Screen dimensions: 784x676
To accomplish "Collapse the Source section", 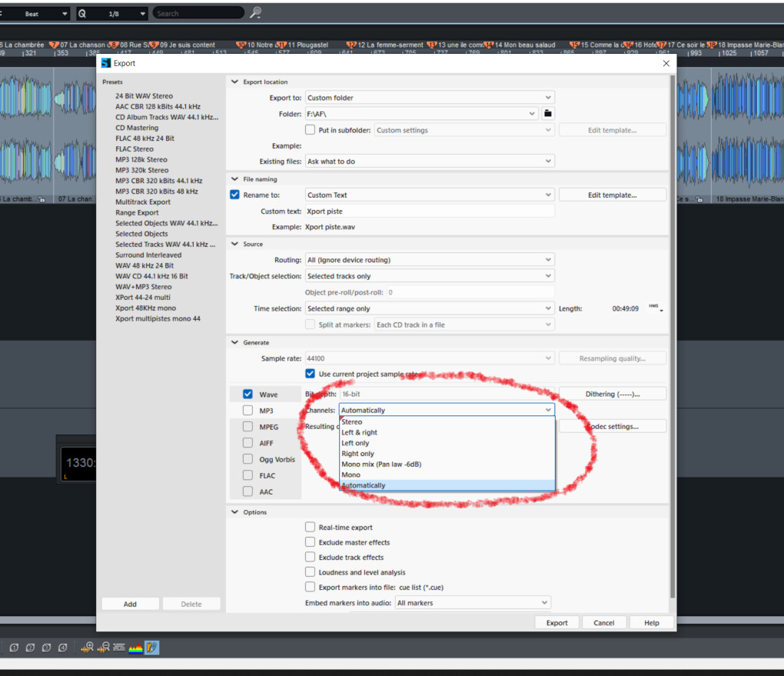I will click(234, 244).
